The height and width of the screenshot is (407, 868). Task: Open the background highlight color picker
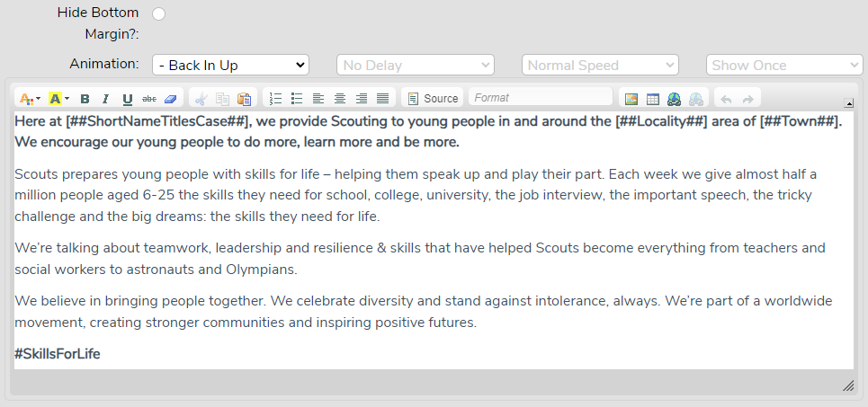tap(58, 99)
